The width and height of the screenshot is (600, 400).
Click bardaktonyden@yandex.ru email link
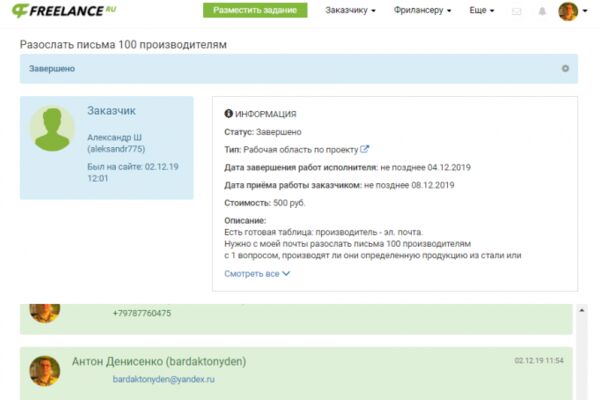[x=163, y=379]
